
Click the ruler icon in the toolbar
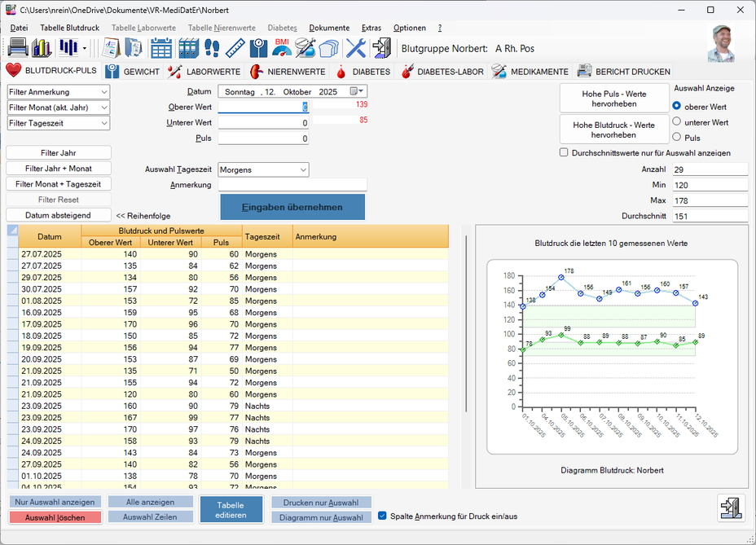pos(235,48)
